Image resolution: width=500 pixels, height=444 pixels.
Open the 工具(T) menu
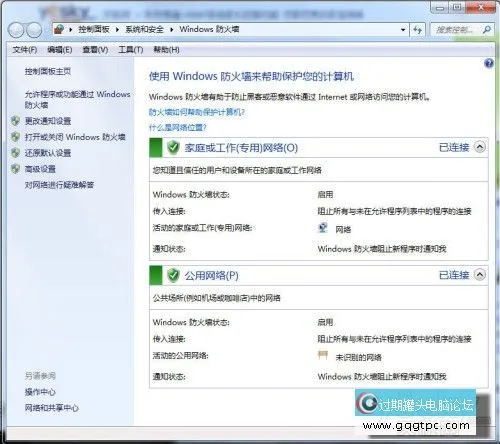tap(131, 50)
